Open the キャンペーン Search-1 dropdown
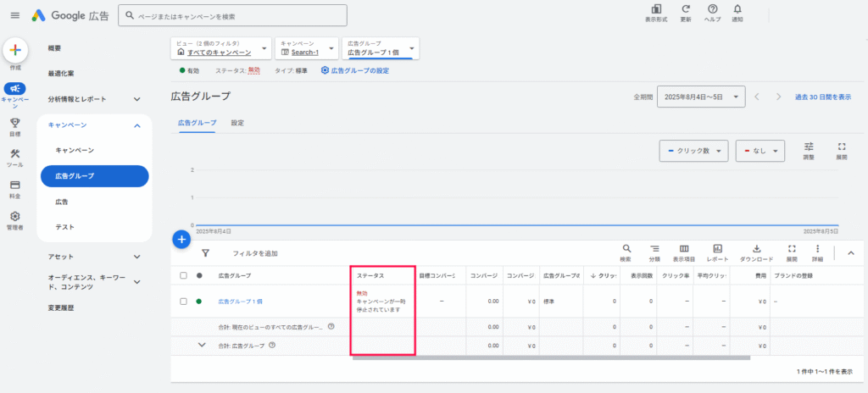 tap(307, 48)
